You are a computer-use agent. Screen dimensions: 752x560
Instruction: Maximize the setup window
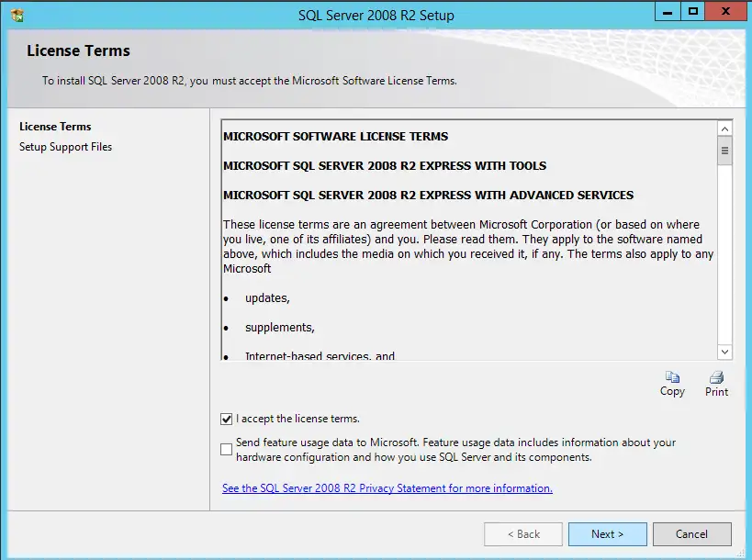[692, 12]
